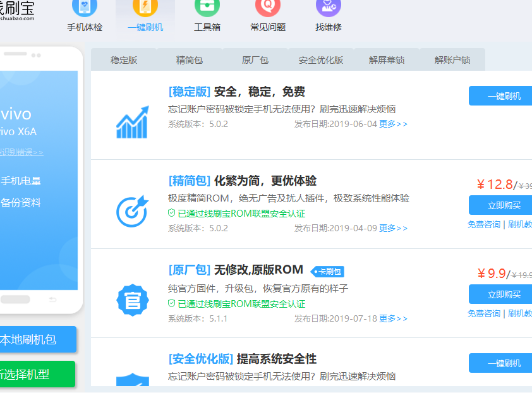Click 一键刷机 button for 稳定版

500,95
